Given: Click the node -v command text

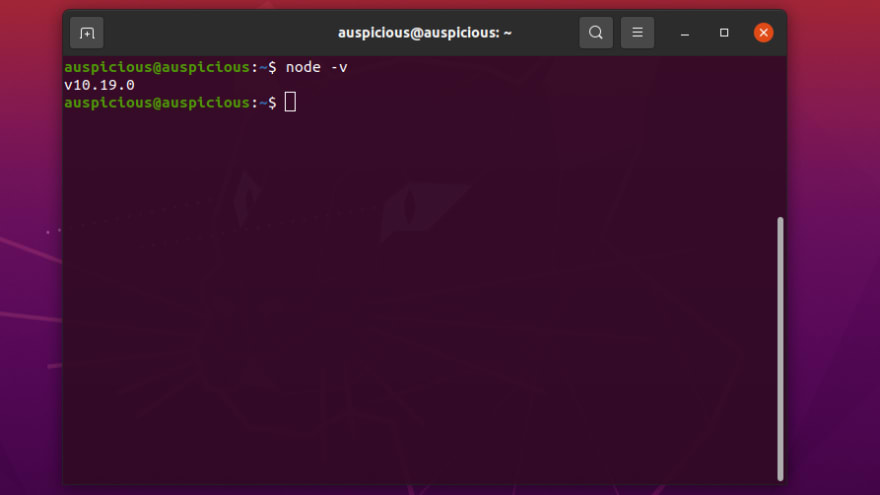Looking at the screenshot, I should (317, 67).
